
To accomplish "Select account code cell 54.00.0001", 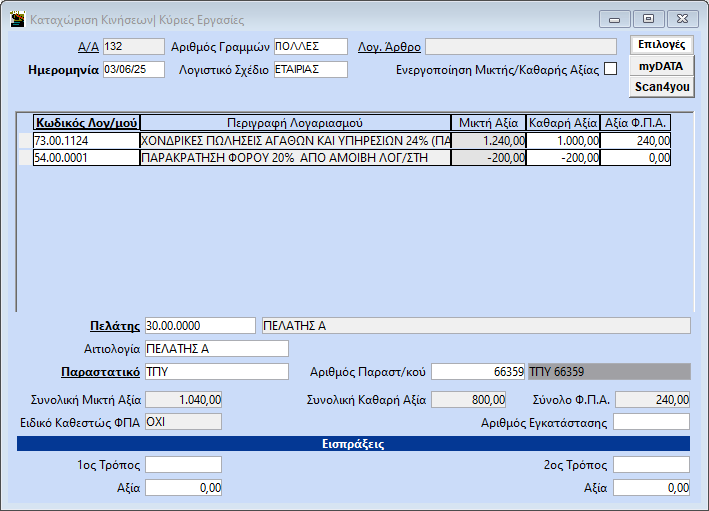I will 86,158.
